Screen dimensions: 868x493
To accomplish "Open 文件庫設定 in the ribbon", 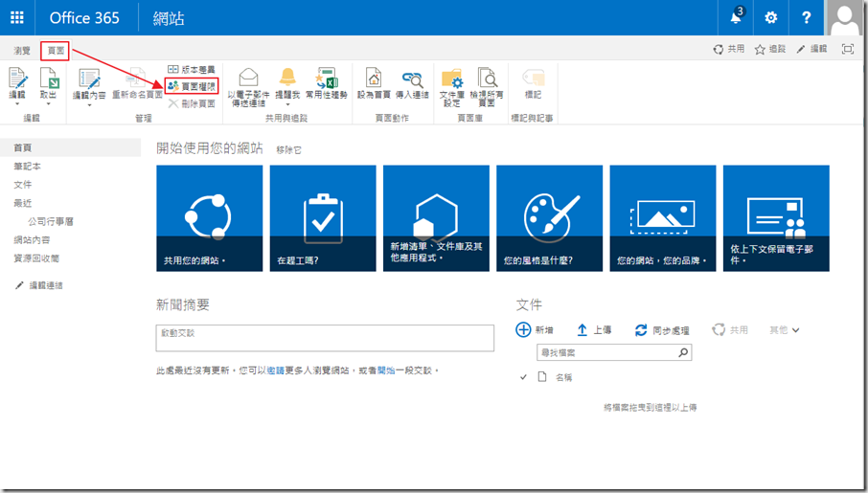I will (450, 78).
